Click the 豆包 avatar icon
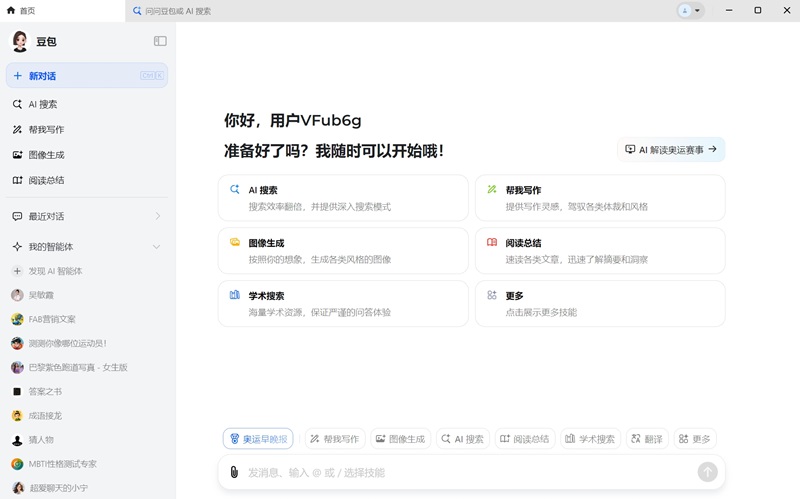The image size is (800, 499). 20,41
